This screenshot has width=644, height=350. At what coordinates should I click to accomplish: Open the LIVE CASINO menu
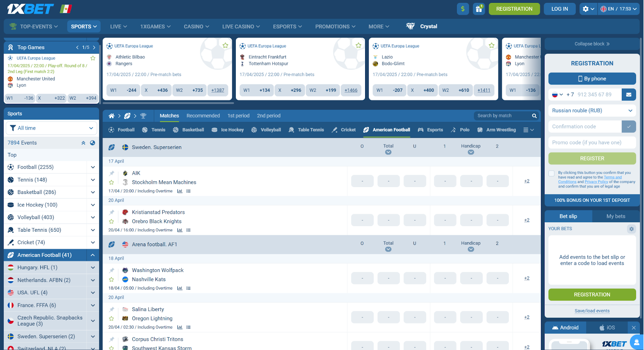241,27
